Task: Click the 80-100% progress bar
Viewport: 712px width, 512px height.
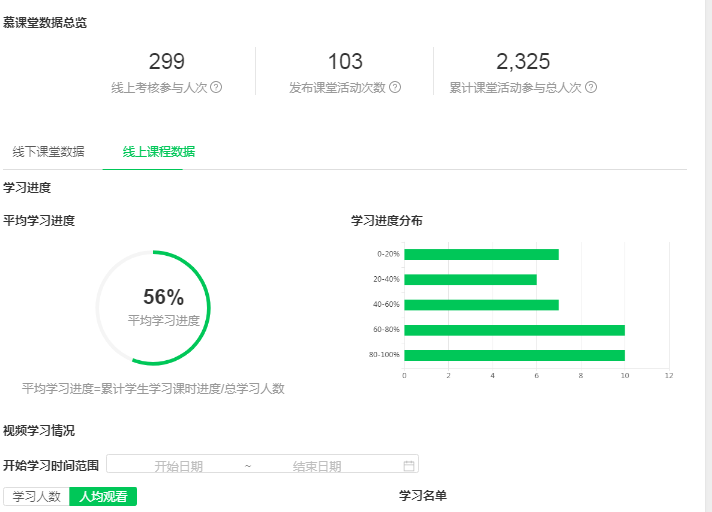Action: (x=514, y=355)
